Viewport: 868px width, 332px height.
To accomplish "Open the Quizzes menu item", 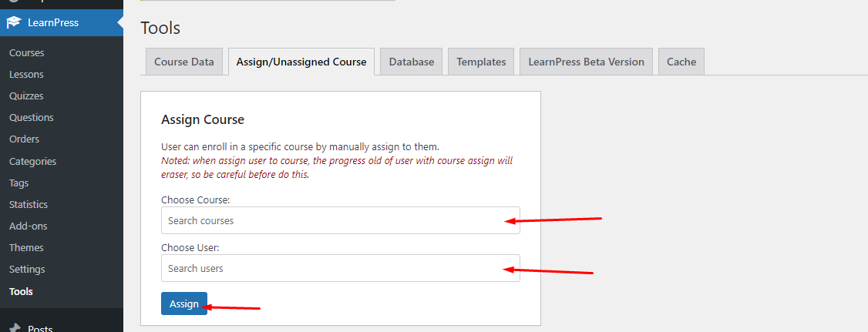I will click(x=26, y=96).
